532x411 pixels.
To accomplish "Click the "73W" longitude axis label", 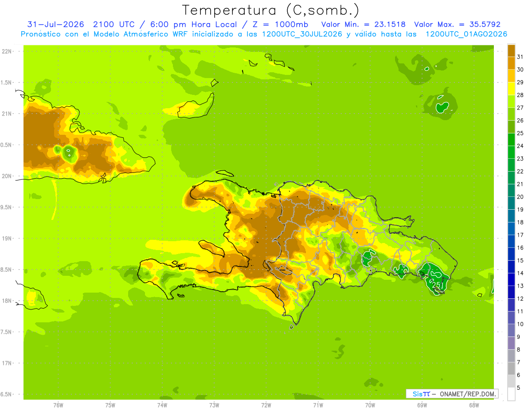I will point(214,405).
